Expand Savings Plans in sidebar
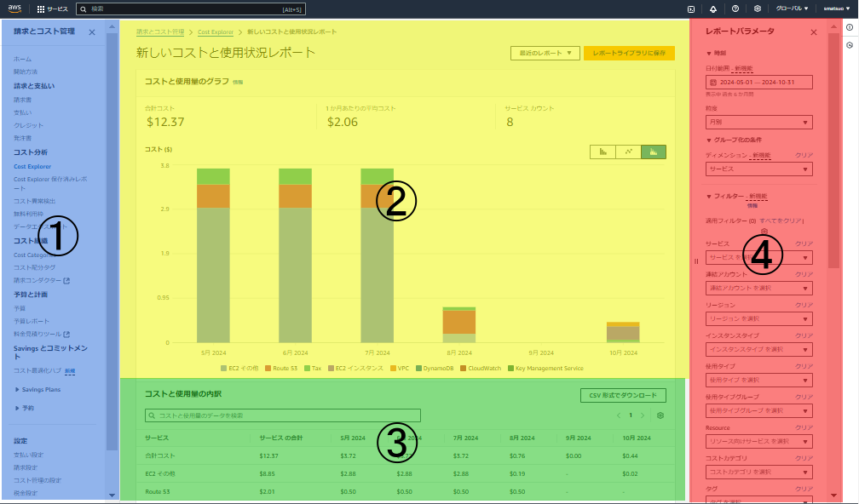Screen dimensions: 859x504 [x=18, y=390]
